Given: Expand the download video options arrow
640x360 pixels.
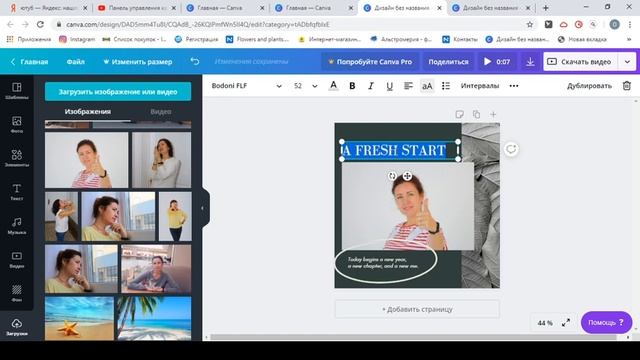Looking at the screenshot, I should (627, 62).
